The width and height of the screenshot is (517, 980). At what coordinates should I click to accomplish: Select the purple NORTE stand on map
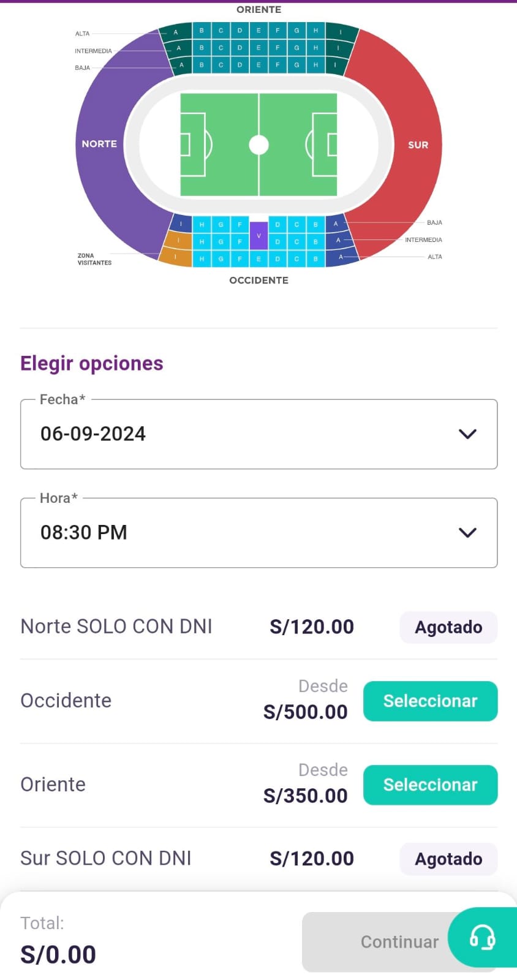click(x=100, y=144)
